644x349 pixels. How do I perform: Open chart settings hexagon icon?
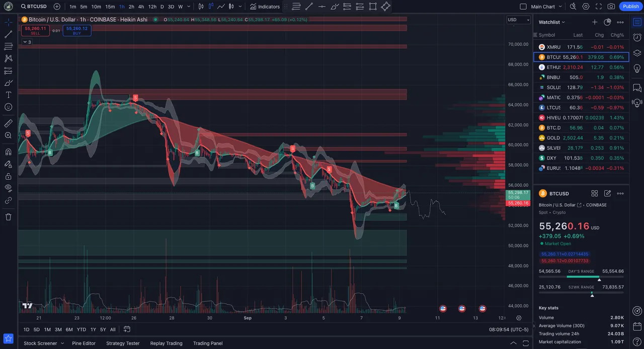[586, 7]
